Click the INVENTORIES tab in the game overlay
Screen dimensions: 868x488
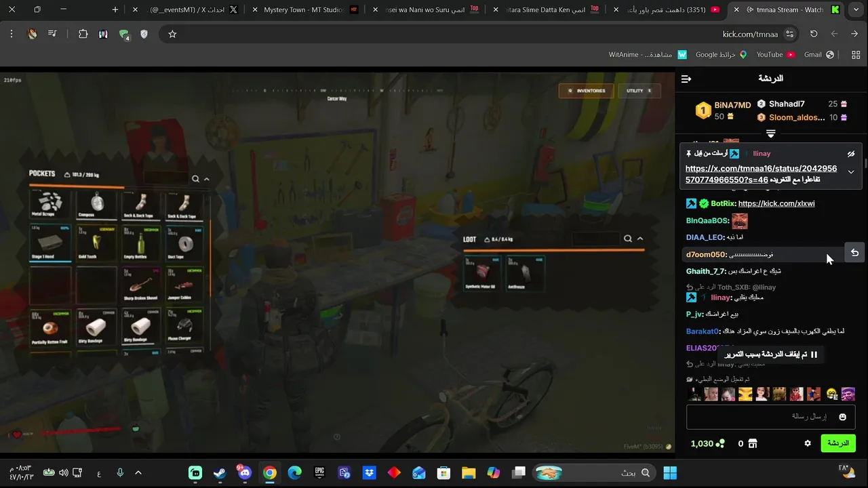pos(586,90)
